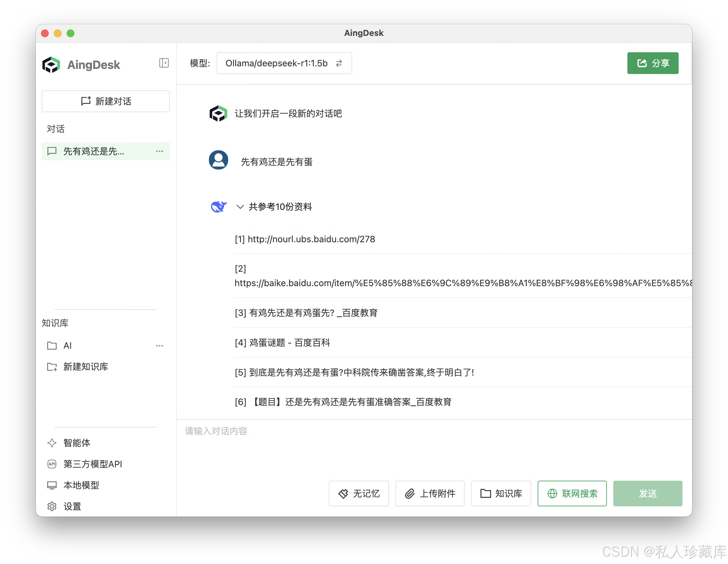Open 本地模型 local models page
728x564 pixels.
click(x=81, y=485)
